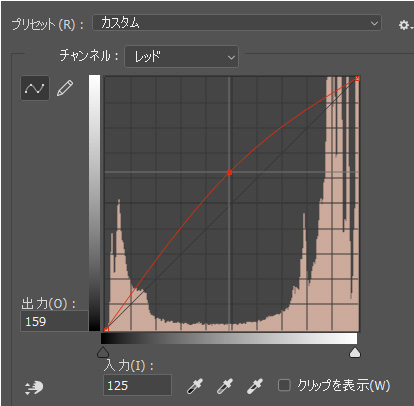Click the 出力 value field showing 159
The image size is (414, 406).
pos(54,321)
